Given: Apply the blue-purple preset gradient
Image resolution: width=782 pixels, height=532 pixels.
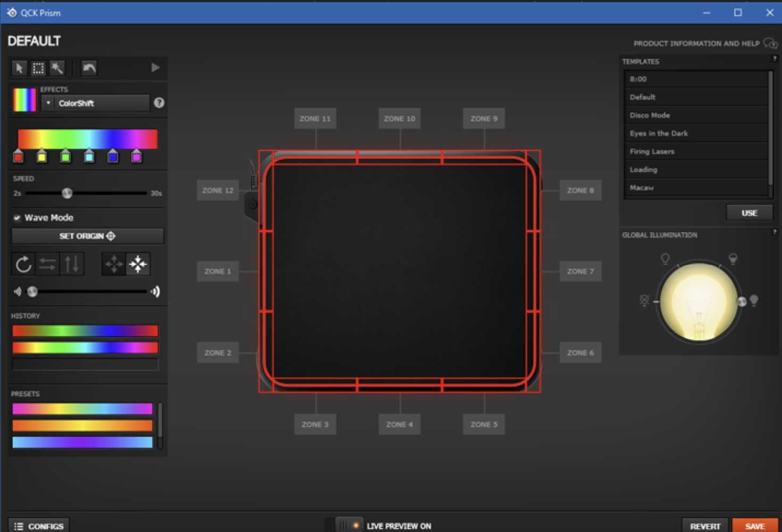Looking at the screenshot, I should click(x=82, y=442).
